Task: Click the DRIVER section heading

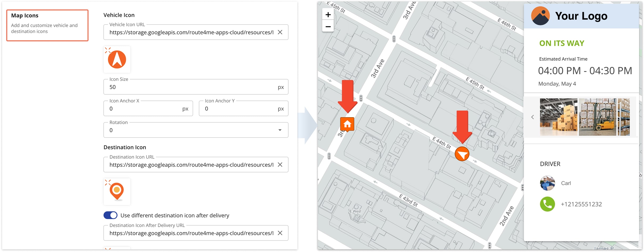Action: pyautogui.click(x=550, y=164)
